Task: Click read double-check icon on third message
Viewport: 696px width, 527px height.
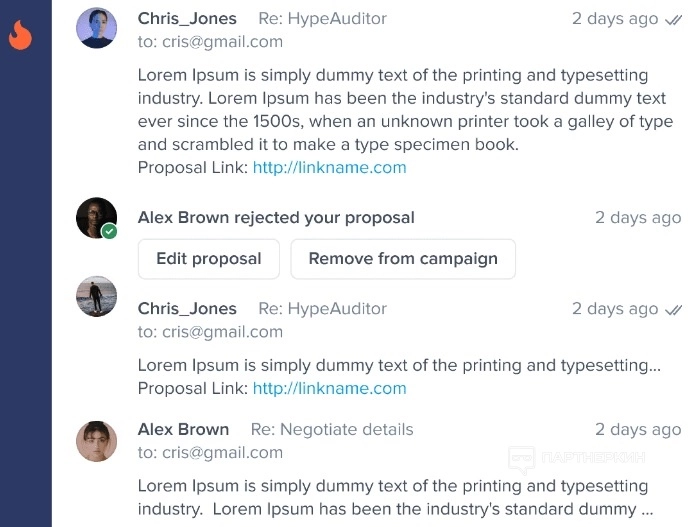Action: [674, 310]
